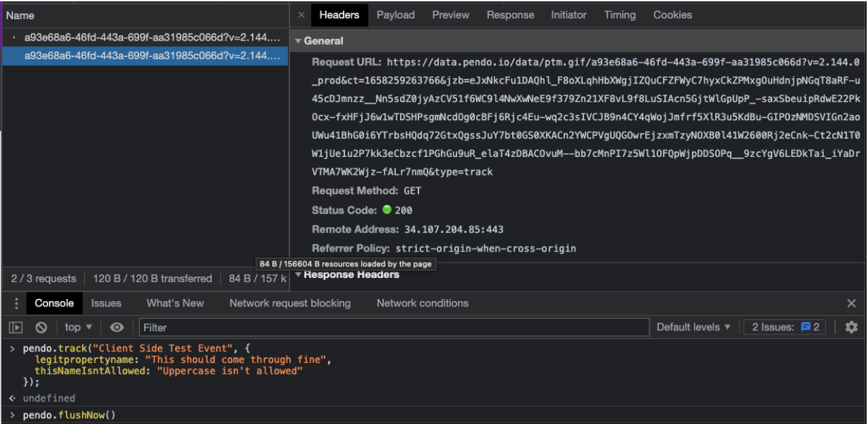The width and height of the screenshot is (868, 424).
Task: Close the console drawer
Action: point(852,303)
